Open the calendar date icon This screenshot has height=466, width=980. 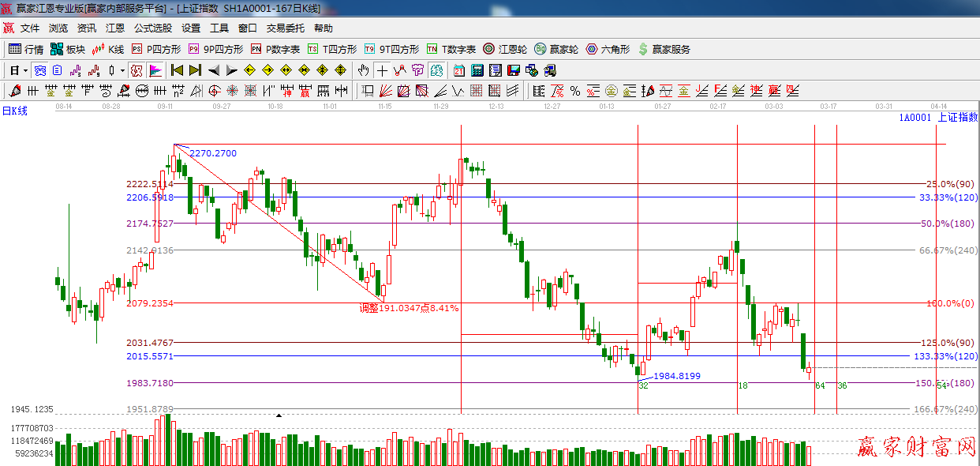pyautogui.click(x=458, y=70)
